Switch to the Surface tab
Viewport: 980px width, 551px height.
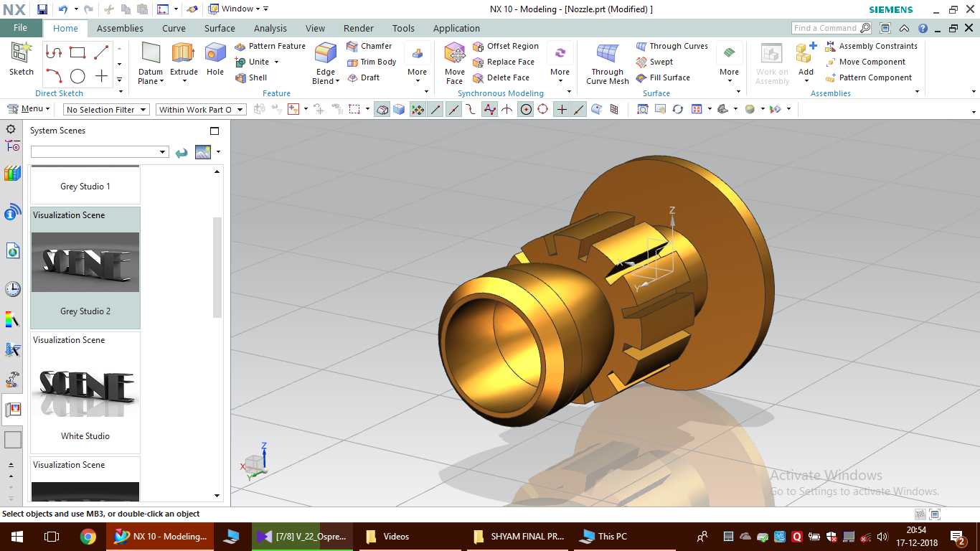point(220,29)
